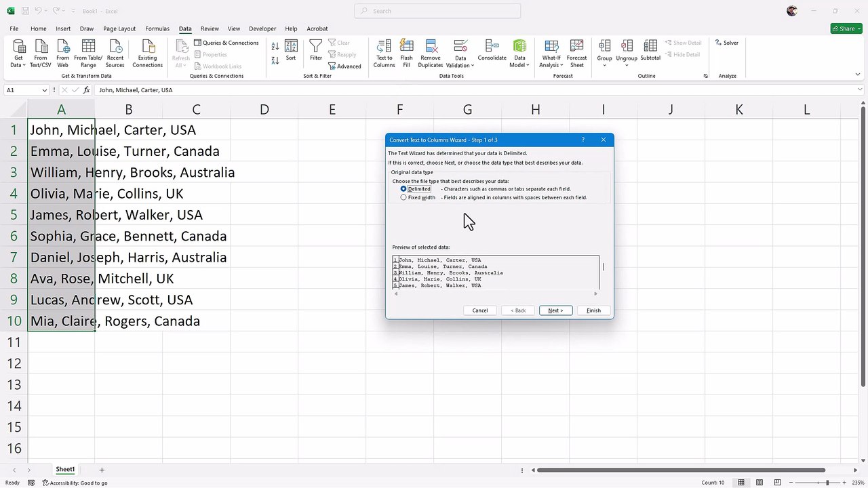Switch to the Insert tab
Image resolution: width=868 pixels, height=488 pixels.
coord(63,28)
